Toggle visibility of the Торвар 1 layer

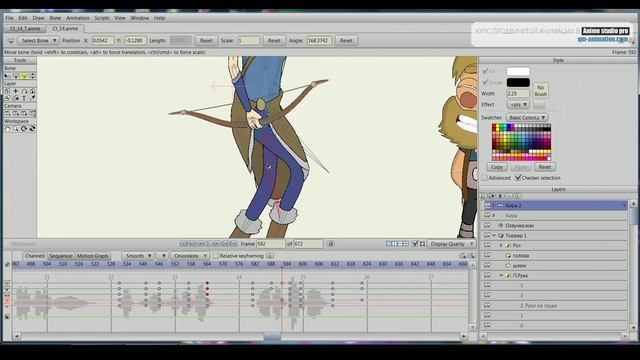tap(487, 236)
